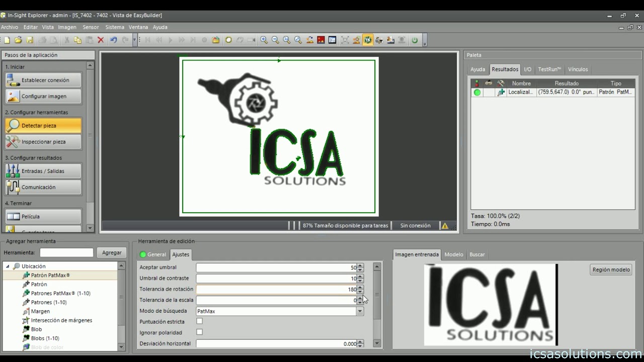Open Establecer conexión step
The image size is (644, 362).
click(x=43, y=80)
